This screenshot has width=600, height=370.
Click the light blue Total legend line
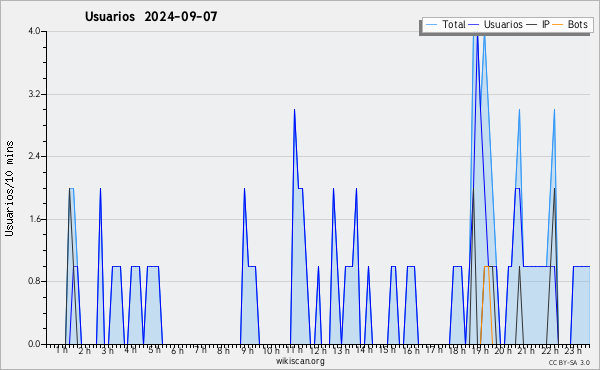tap(431, 25)
